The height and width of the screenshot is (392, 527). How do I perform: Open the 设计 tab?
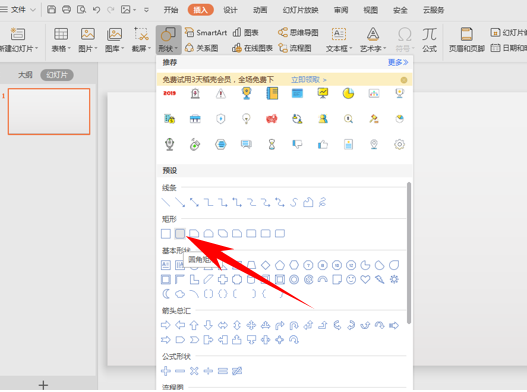point(230,10)
